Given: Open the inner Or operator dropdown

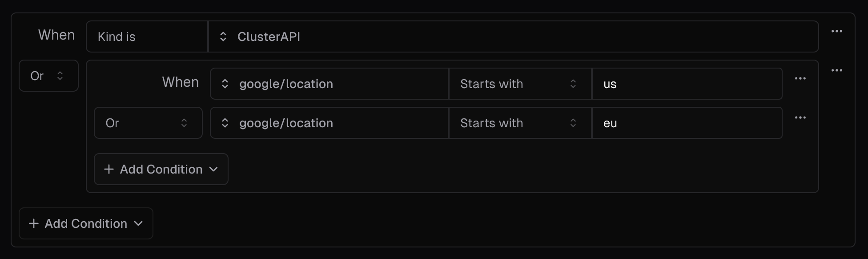Looking at the screenshot, I should (x=148, y=123).
